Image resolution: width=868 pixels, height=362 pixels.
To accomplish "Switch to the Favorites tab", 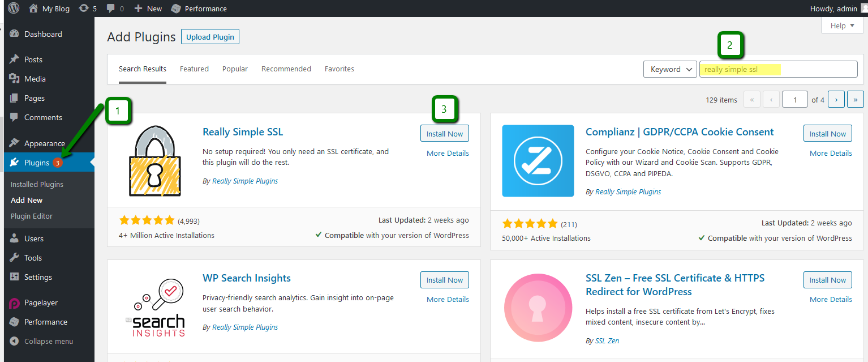I will 340,69.
